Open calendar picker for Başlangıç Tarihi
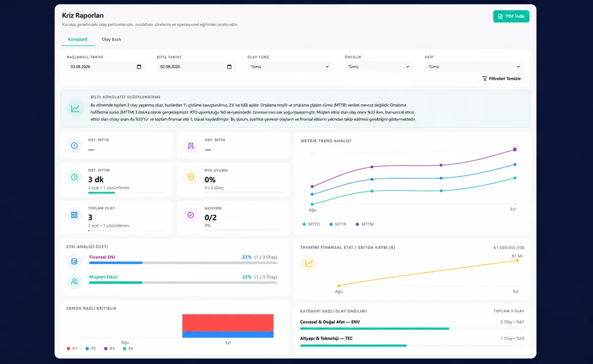Screen dimensions: 593x364 139,67
